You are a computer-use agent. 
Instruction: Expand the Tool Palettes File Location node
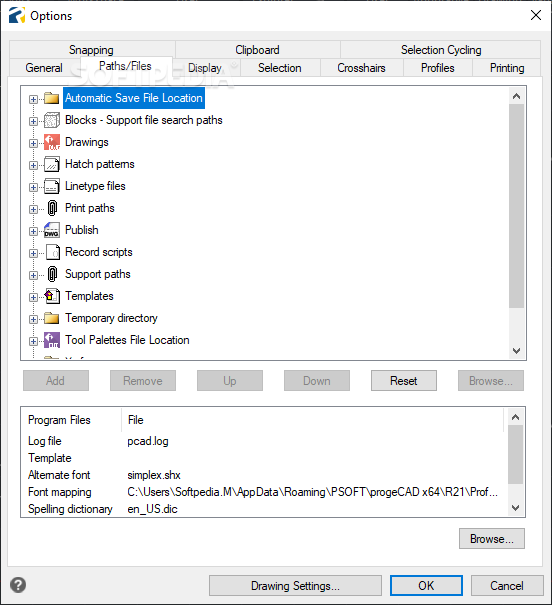click(33, 341)
